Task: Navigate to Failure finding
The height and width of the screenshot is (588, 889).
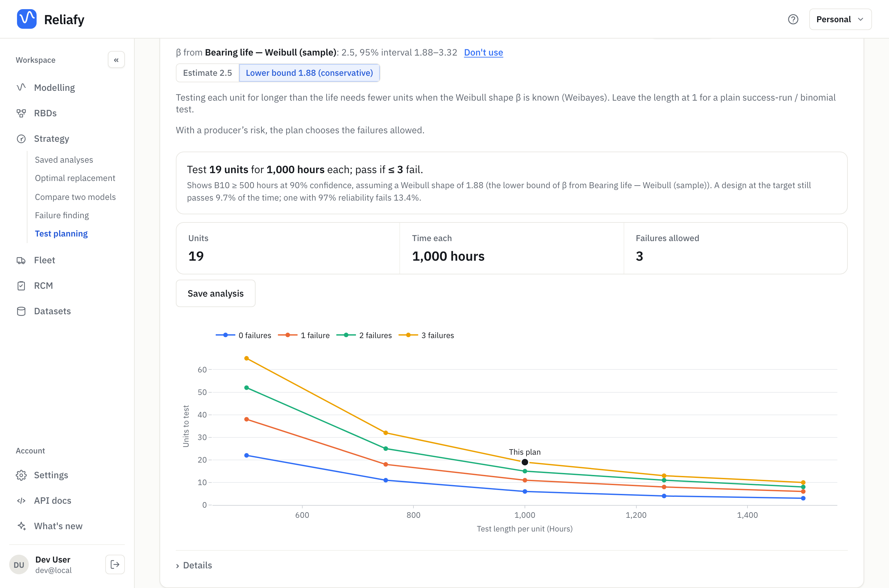Action: click(62, 215)
